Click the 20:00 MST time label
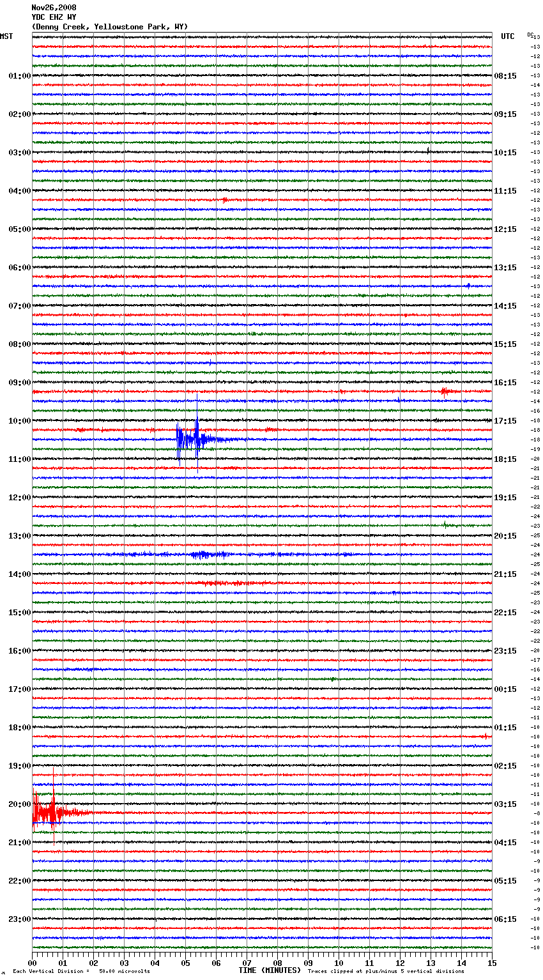The height and width of the screenshot is (980, 543). 19,804
